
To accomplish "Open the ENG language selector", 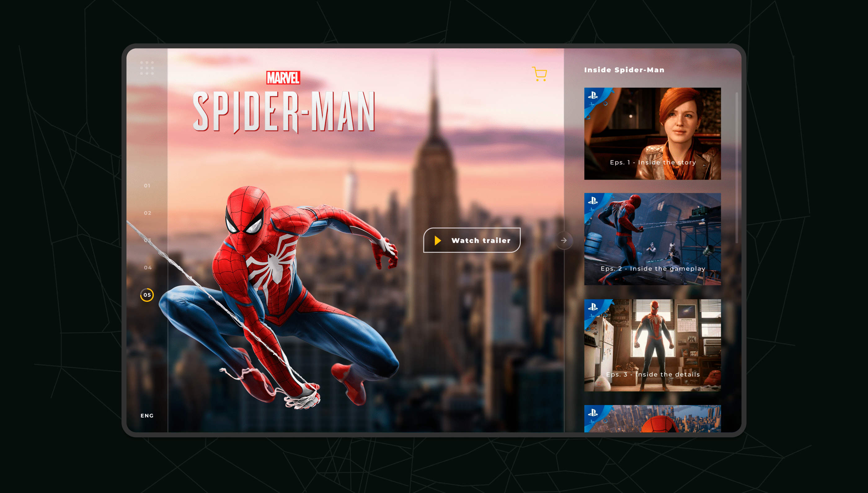I will pyautogui.click(x=147, y=416).
